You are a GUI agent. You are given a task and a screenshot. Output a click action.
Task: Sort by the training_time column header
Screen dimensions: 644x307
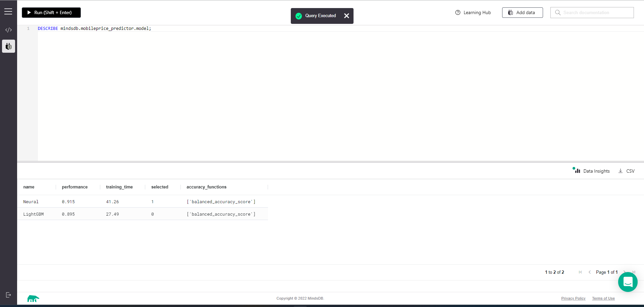119,187
